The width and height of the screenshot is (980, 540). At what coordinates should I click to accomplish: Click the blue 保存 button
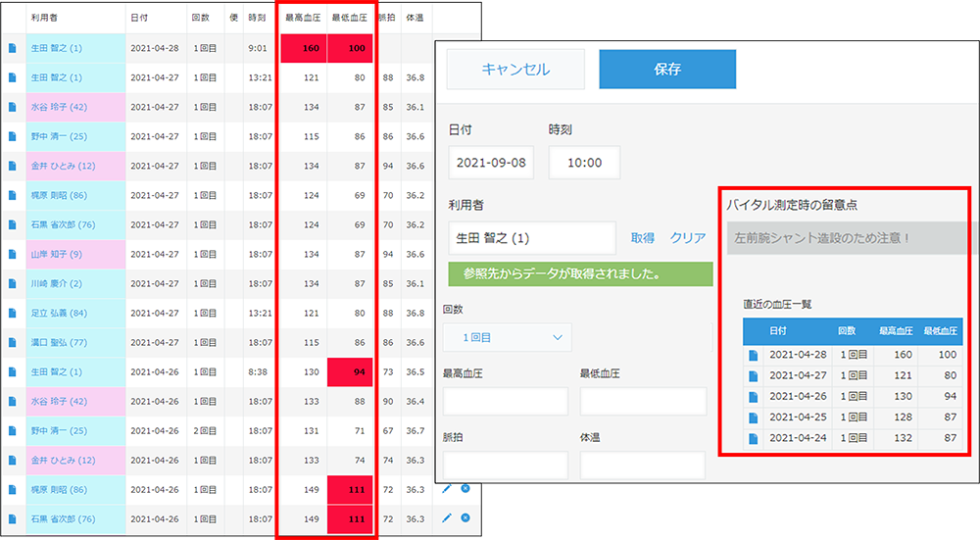point(666,70)
